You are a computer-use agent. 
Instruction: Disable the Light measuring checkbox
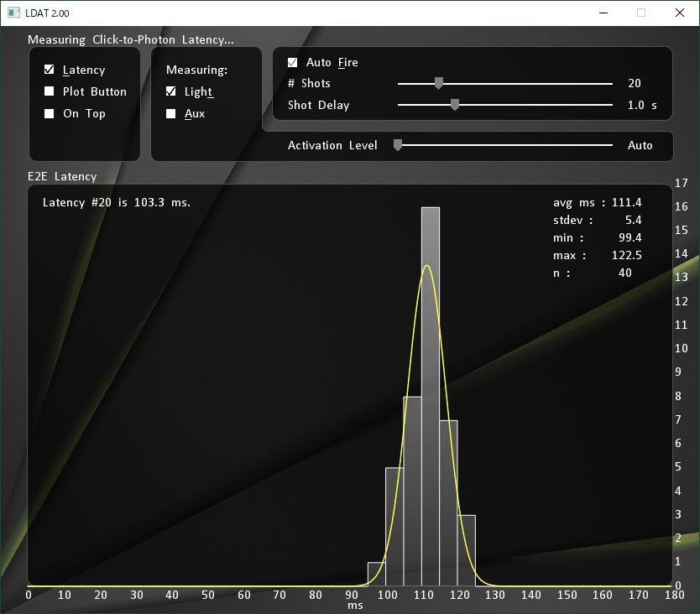pyautogui.click(x=171, y=91)
